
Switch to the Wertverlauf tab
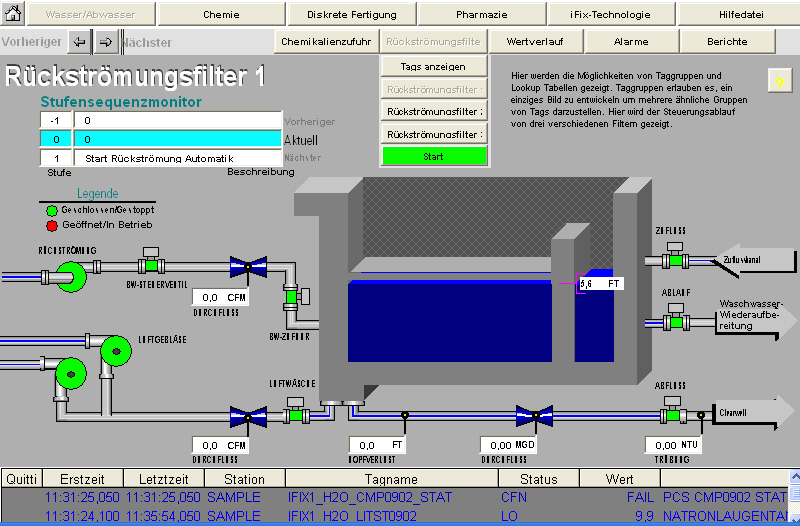tap(533, 42)
